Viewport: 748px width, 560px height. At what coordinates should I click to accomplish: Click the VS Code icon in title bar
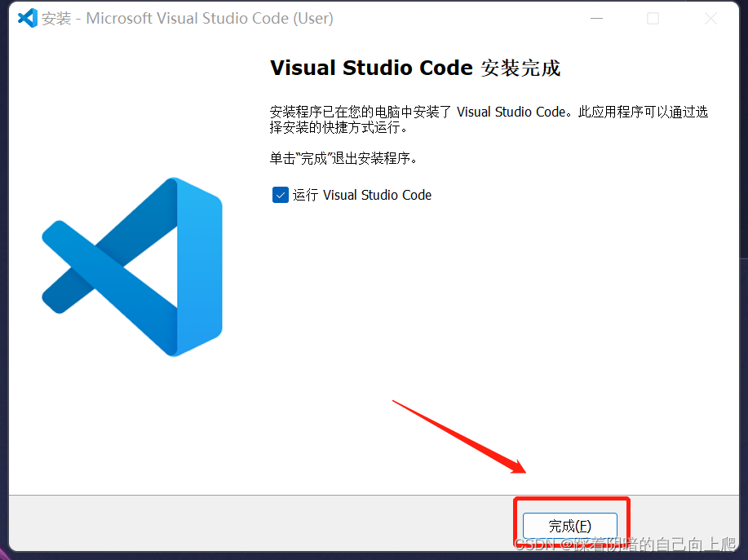pos(27,18)
